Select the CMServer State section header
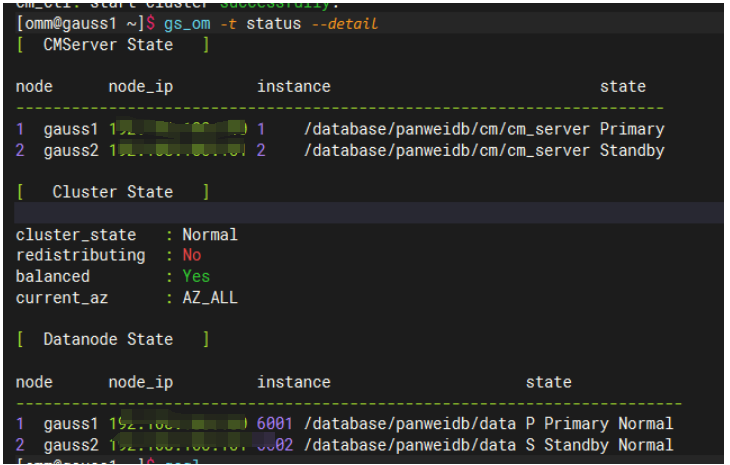 [x=108, y=45]
